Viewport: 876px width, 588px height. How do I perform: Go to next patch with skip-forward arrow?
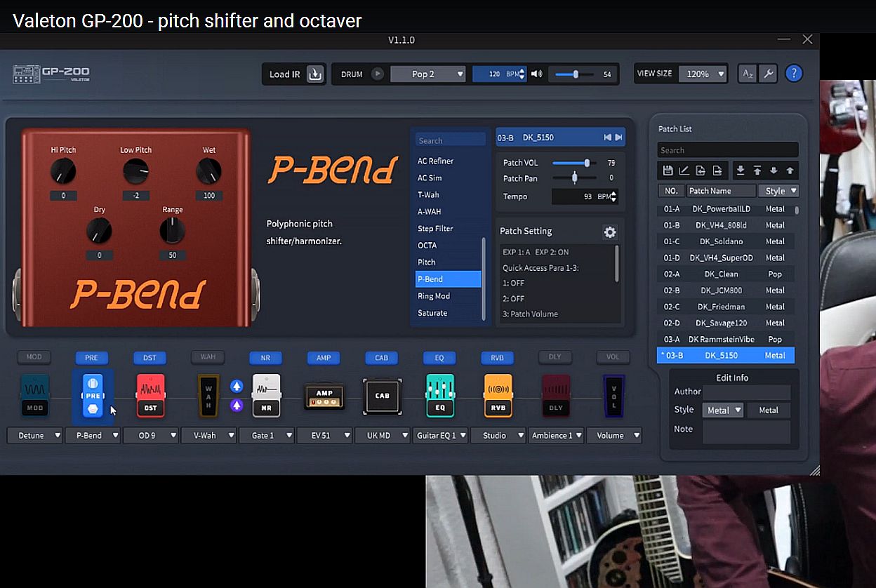point(618,138)
